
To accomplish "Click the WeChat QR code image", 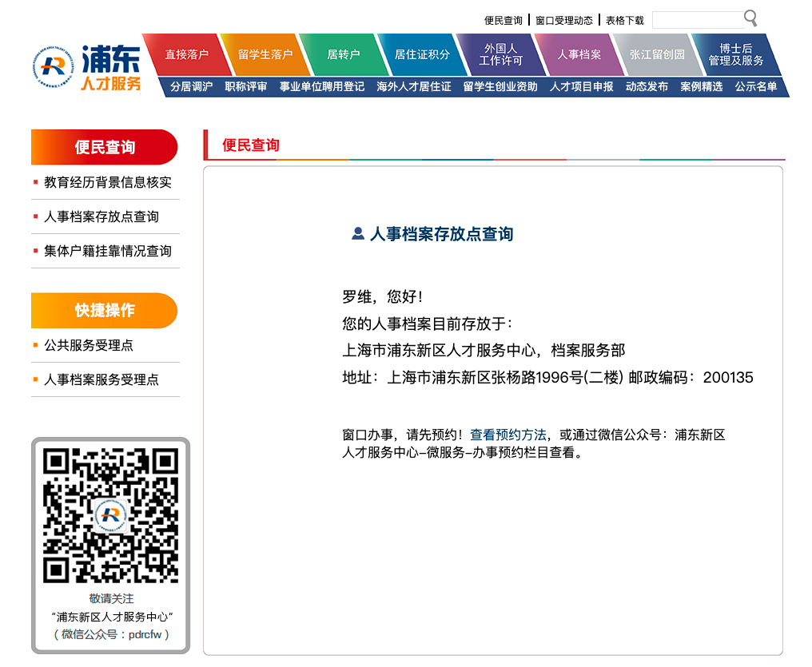I will click(110, 515).
